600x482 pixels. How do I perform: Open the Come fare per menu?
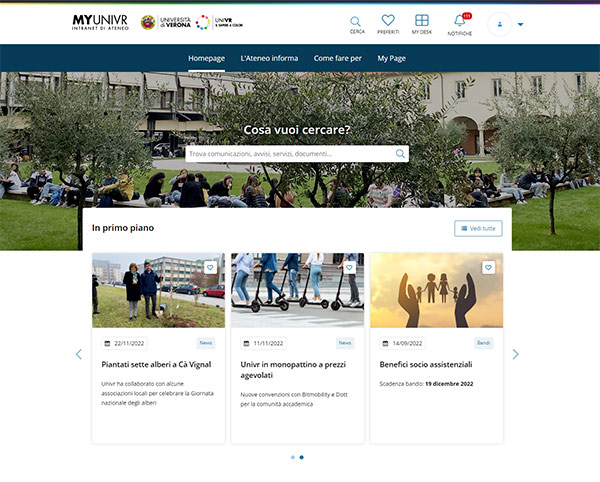(x=337, y=58)
